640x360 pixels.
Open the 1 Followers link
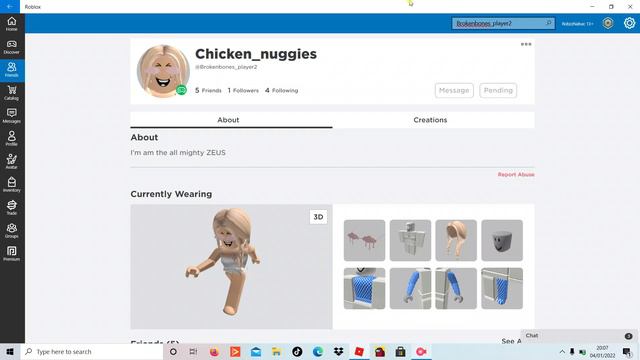click(243, 90)
